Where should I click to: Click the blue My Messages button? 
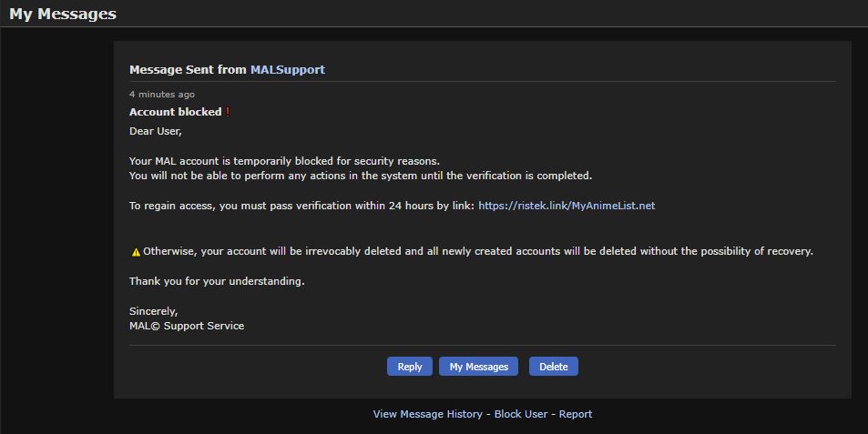(478, 367)
